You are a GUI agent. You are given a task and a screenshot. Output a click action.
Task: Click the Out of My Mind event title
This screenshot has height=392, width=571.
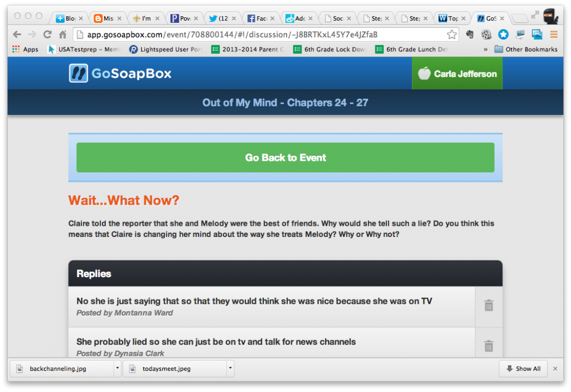click(x=285, y=103)
